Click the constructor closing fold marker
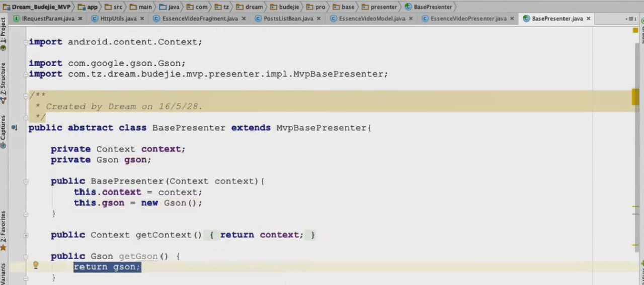 pos(26,214)
